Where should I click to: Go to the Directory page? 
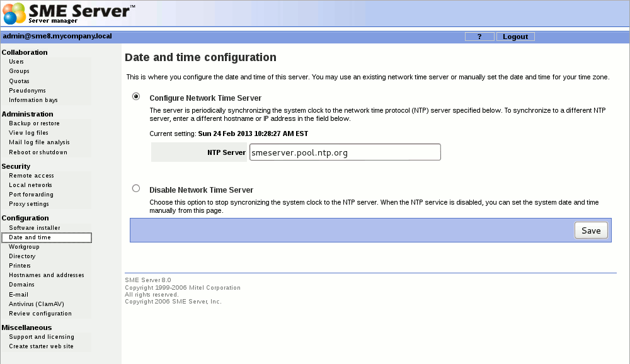click(22, 256)
